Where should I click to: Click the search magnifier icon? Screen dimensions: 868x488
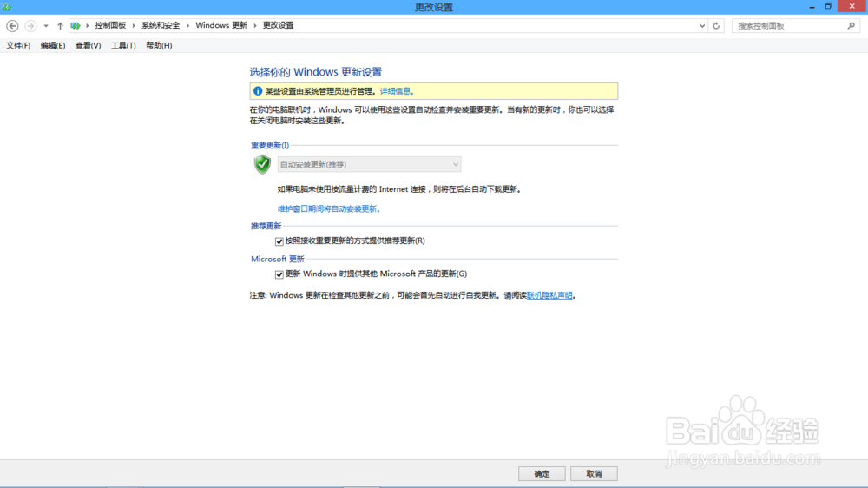coord(852,25)
